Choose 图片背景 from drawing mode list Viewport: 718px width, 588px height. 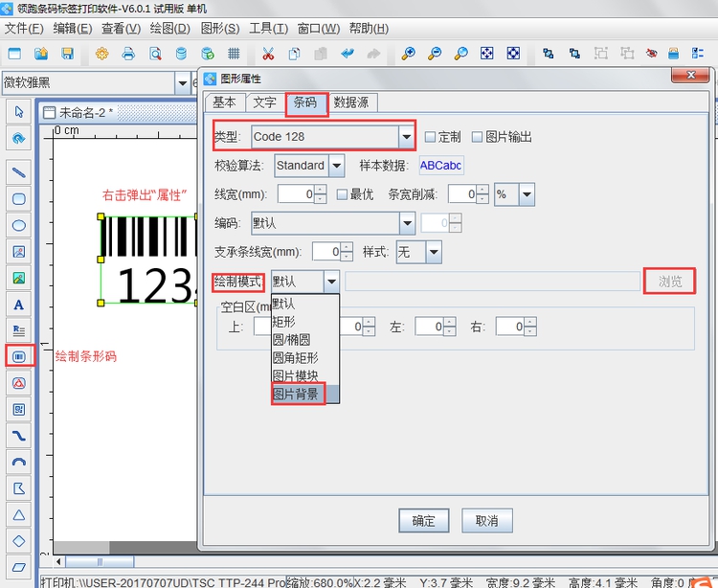[296, 394]
